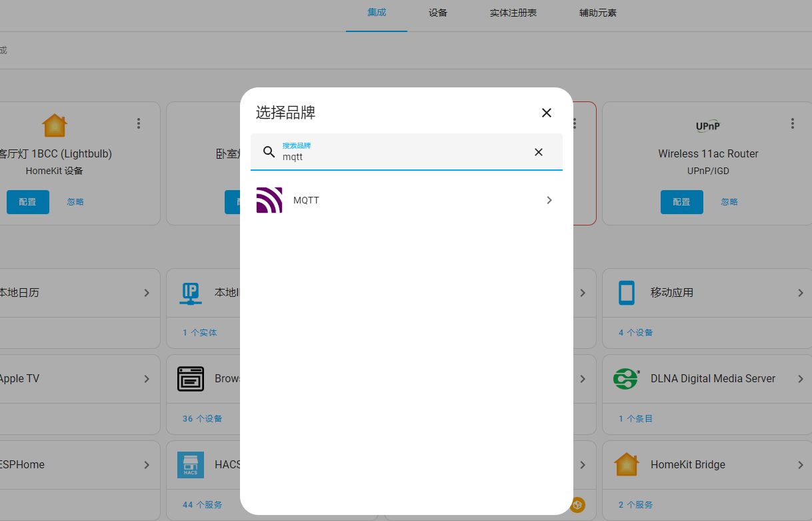Expand the MQTT entry chevron

point(549,200)
